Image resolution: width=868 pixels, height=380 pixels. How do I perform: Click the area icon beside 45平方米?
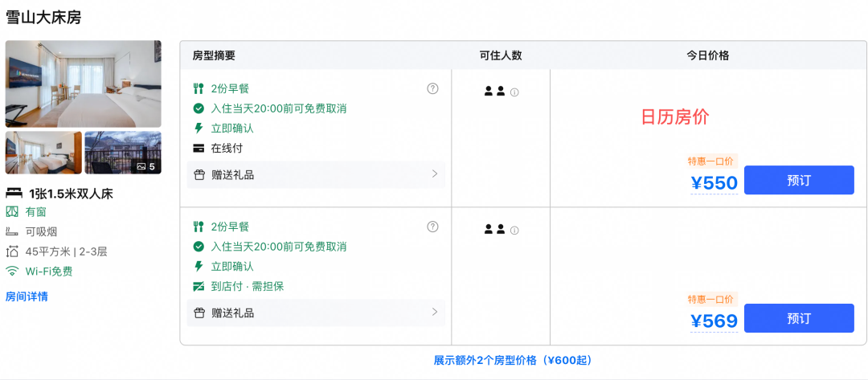click(11, 251)
